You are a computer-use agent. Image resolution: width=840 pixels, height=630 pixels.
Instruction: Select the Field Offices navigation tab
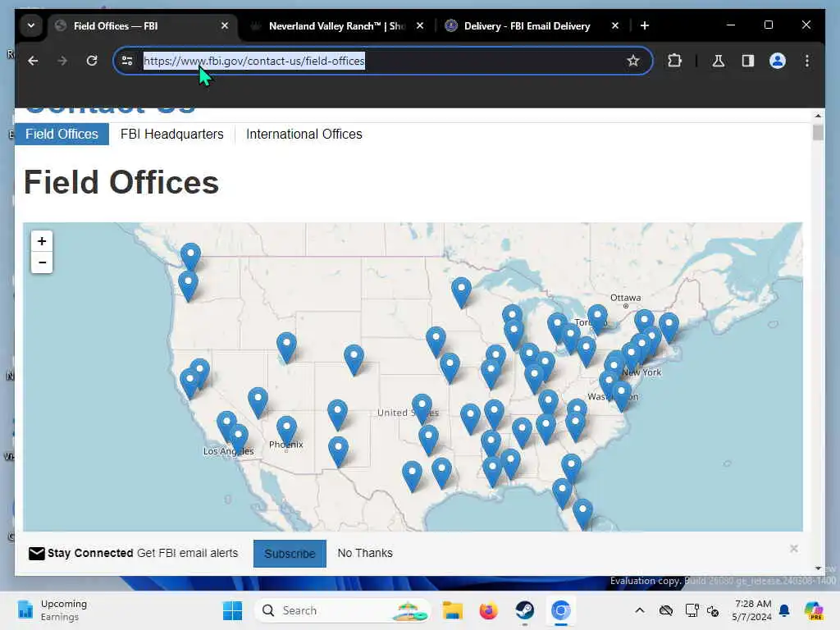tap(62, 134)
